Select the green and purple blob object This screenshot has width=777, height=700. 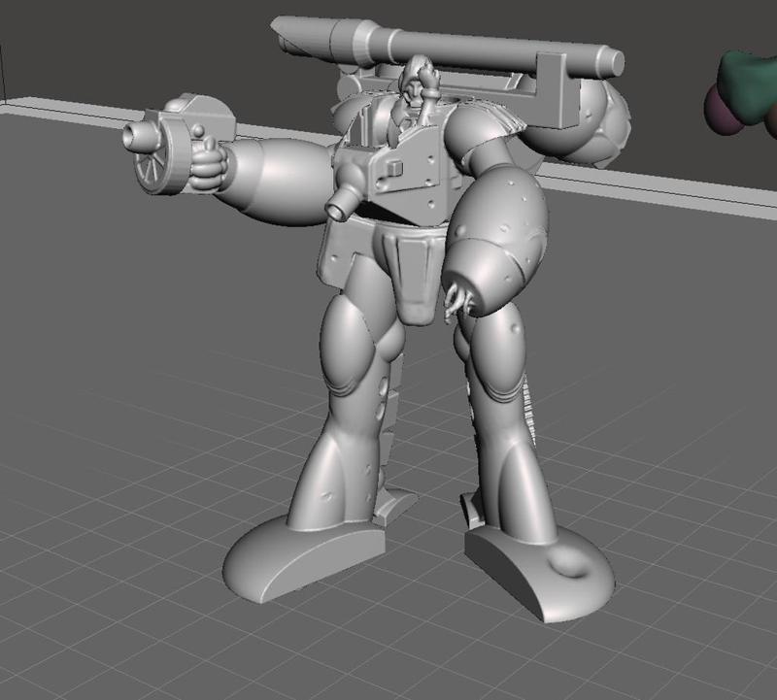[742, 93]
